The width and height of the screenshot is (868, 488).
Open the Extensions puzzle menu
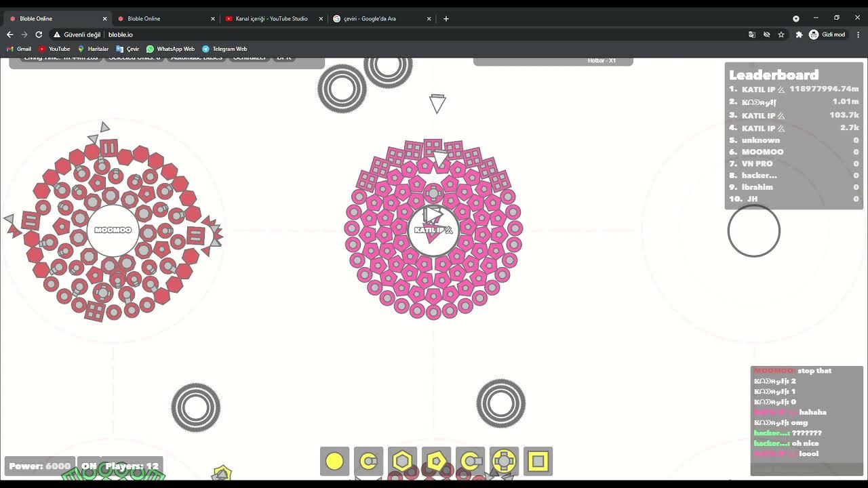point(799,35)
